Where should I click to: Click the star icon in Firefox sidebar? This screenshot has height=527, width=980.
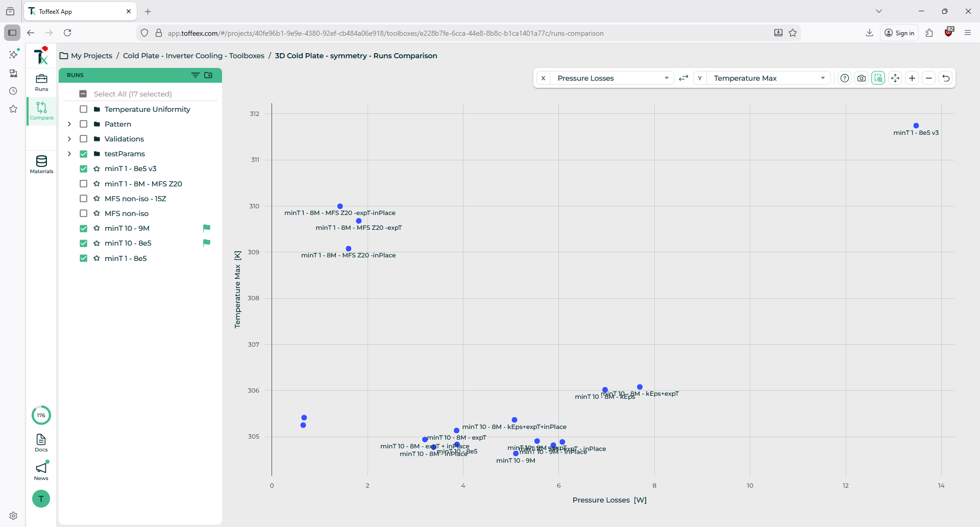[13, 109]
